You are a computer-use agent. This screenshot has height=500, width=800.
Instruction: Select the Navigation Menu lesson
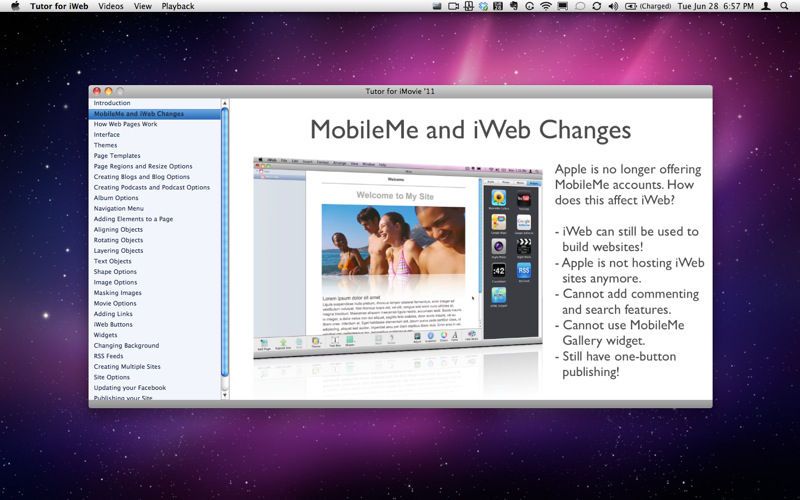[155, 209]
